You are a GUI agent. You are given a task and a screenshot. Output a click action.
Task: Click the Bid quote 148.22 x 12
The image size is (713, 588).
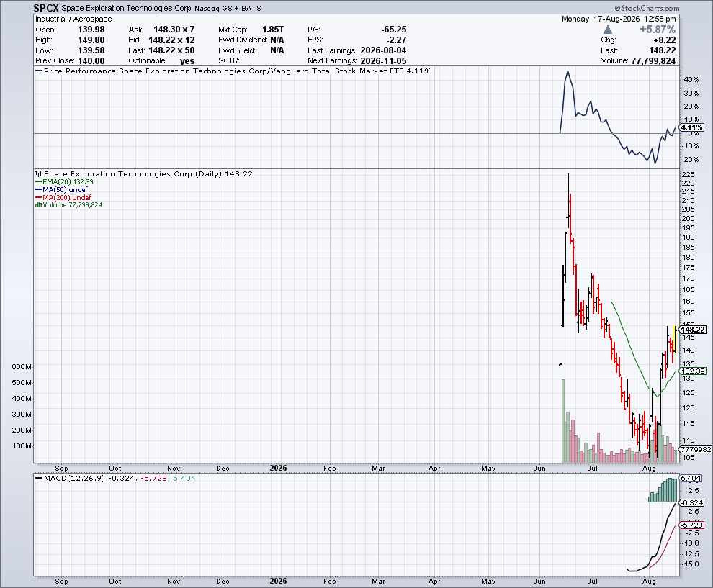click(171, 40)
